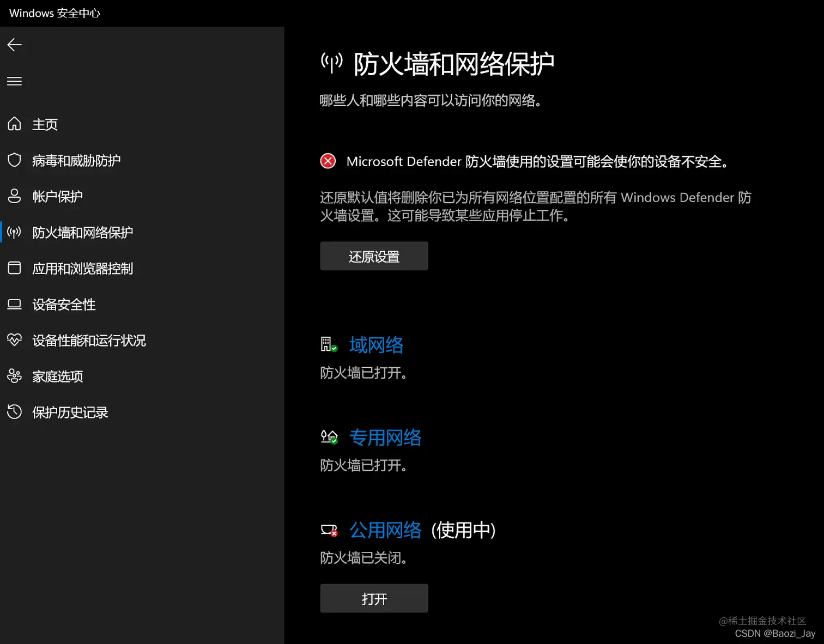
Task: Open the 保护历史记录 clock icon
Action: tap(14, 412)
